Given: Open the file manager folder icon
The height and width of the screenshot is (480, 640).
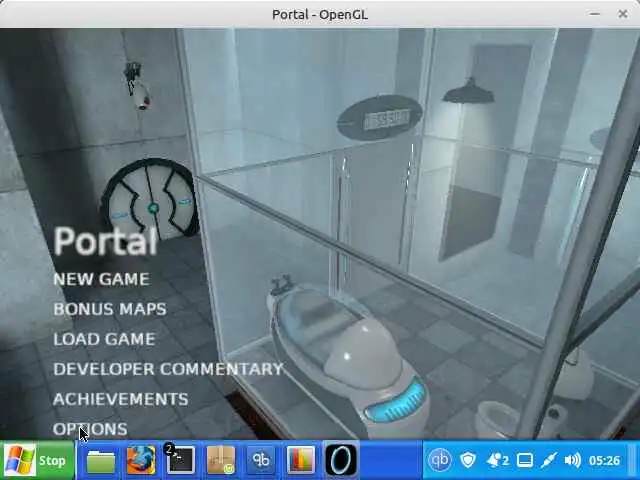Looking at the screenshot, I should pyautogui.click(x=100, y=460).
